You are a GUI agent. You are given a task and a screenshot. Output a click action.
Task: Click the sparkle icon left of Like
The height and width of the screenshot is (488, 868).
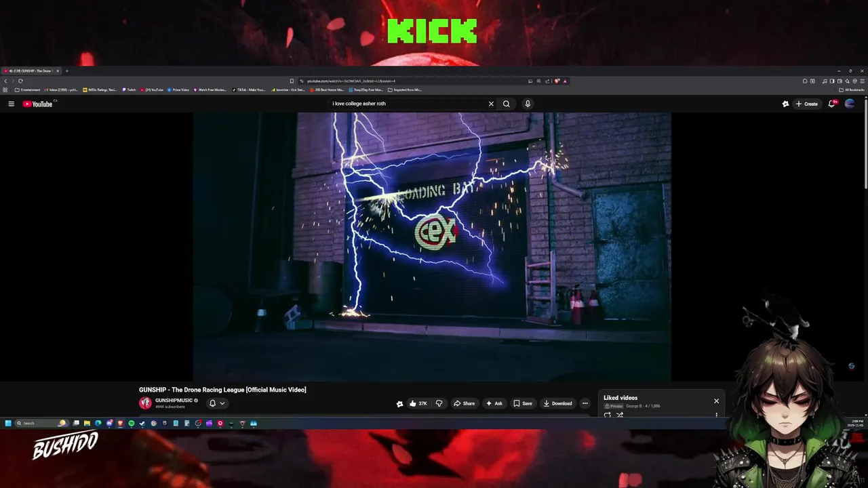[399, 403]
